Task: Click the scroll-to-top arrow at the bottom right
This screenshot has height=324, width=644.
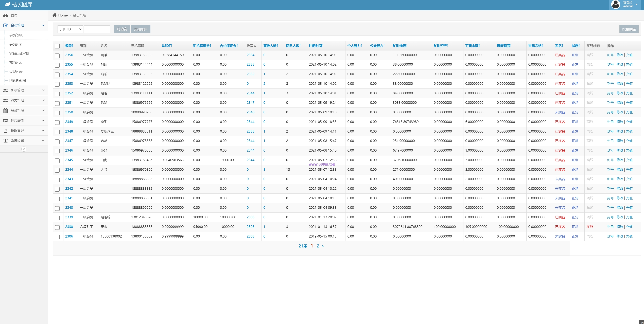Action: coord(641,322)
